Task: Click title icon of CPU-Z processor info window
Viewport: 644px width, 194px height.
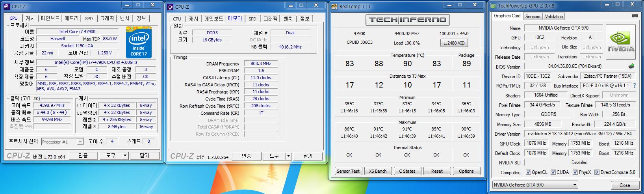Action: pyautogui.click(x=6, y=7)
